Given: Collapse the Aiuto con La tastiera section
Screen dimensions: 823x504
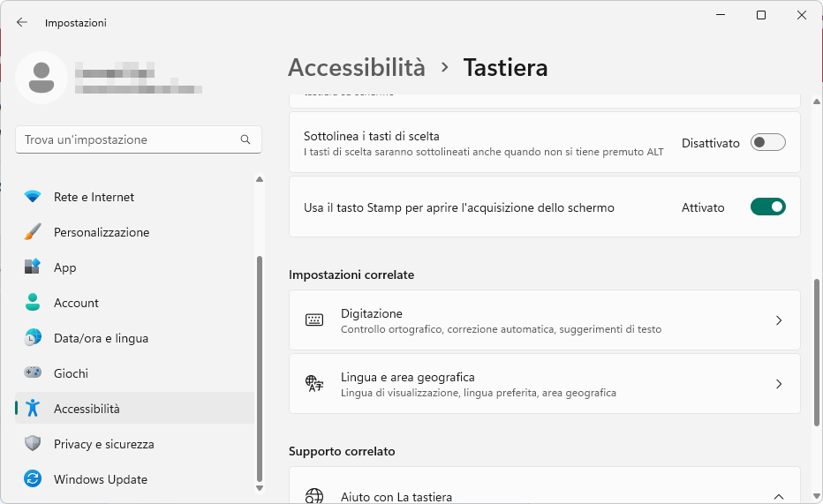Looking at the screenshot, I should click(779, 496).
